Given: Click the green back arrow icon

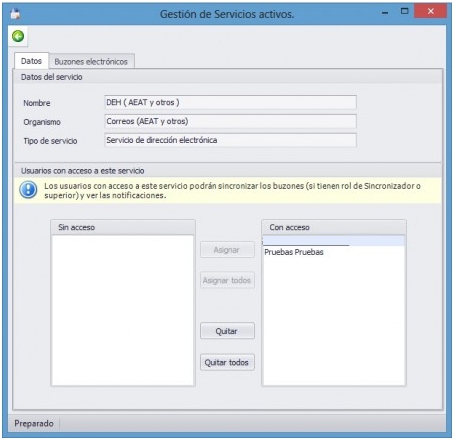Looking at the screenshot, I should pos(18,36).
